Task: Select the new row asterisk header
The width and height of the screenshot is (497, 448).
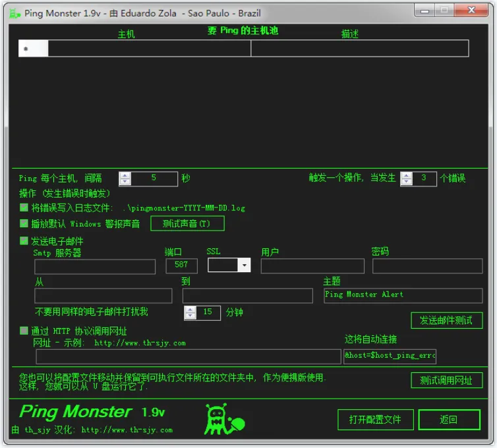Action: click(33, 49)
